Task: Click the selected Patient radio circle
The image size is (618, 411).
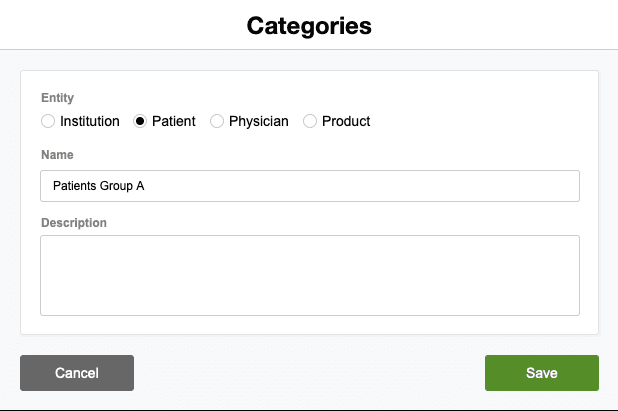Action: (140, 121)
